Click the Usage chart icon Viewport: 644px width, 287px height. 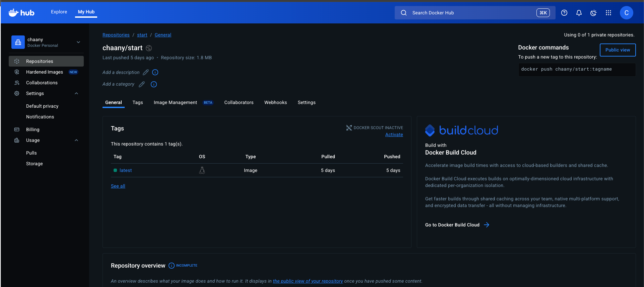(x=17, y=140)
